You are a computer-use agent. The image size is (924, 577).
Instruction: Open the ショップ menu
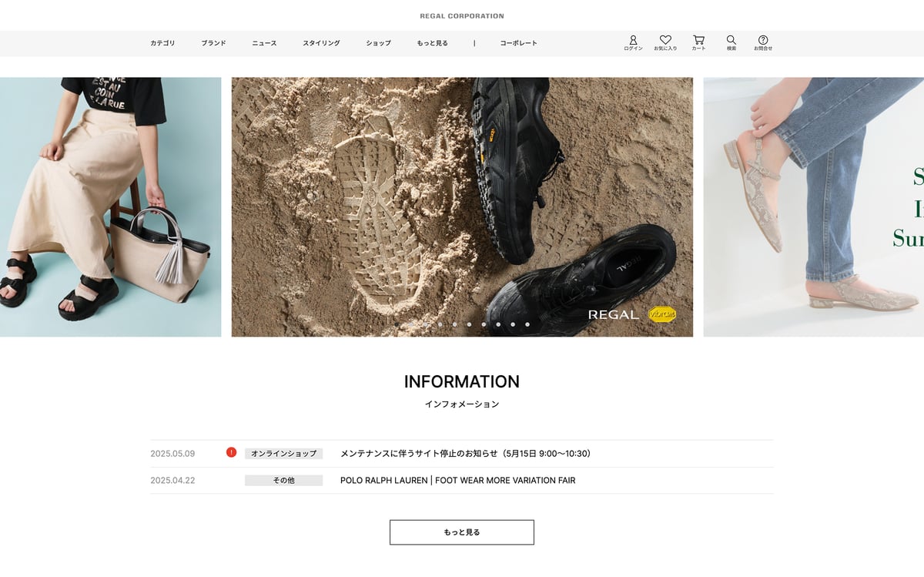[x=378, y=43]
